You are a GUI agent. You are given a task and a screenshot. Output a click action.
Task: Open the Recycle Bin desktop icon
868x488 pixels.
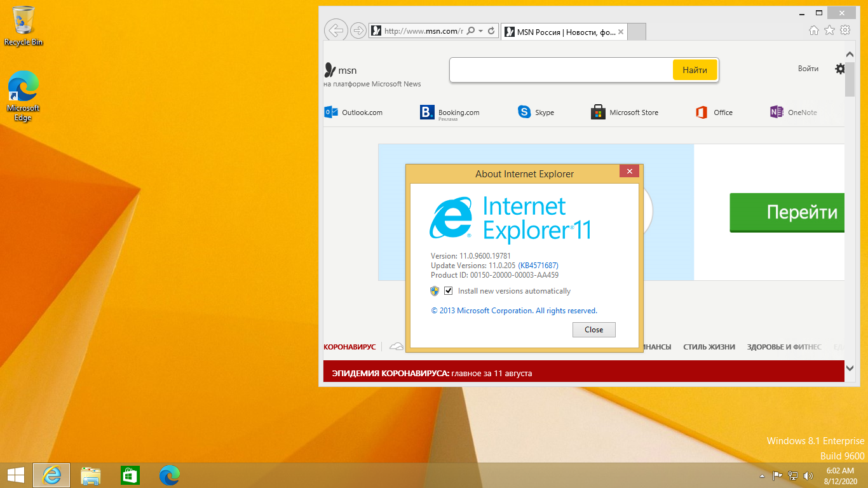(24, 25)
